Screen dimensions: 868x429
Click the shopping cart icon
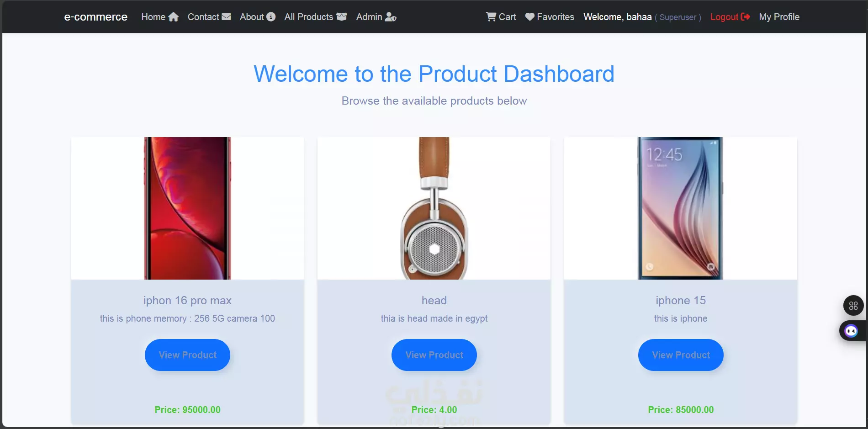pos(491,17)
